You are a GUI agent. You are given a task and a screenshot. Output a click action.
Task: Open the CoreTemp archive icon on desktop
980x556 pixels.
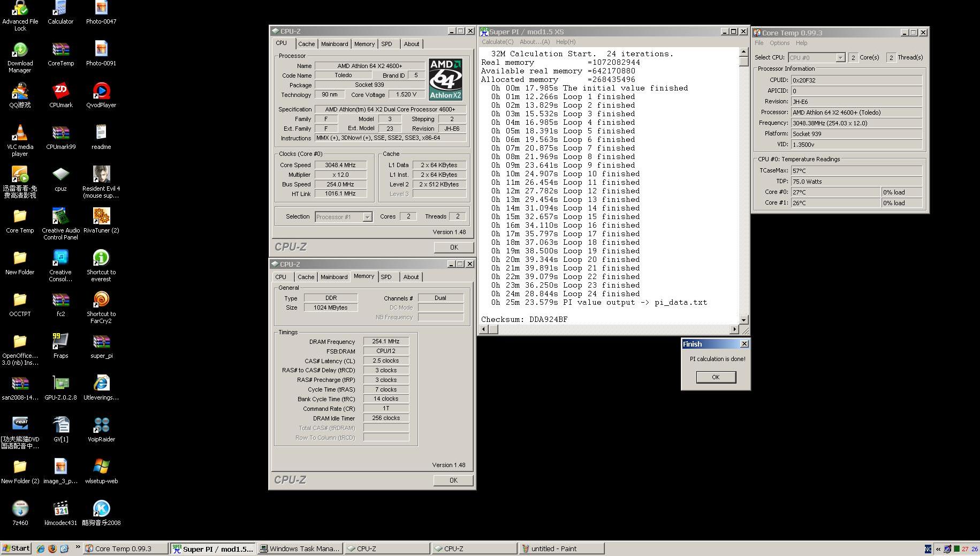point(60,54)
